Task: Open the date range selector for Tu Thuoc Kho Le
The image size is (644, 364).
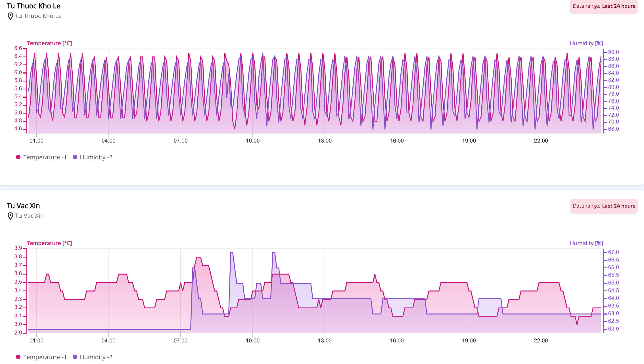Action: pos(604,6)
